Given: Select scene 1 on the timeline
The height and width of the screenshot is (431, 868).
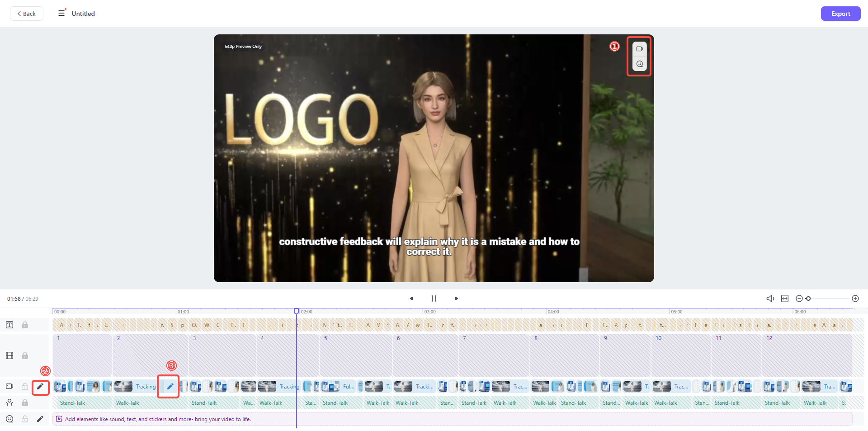Looking at the screenshot, I should point(82,355).
